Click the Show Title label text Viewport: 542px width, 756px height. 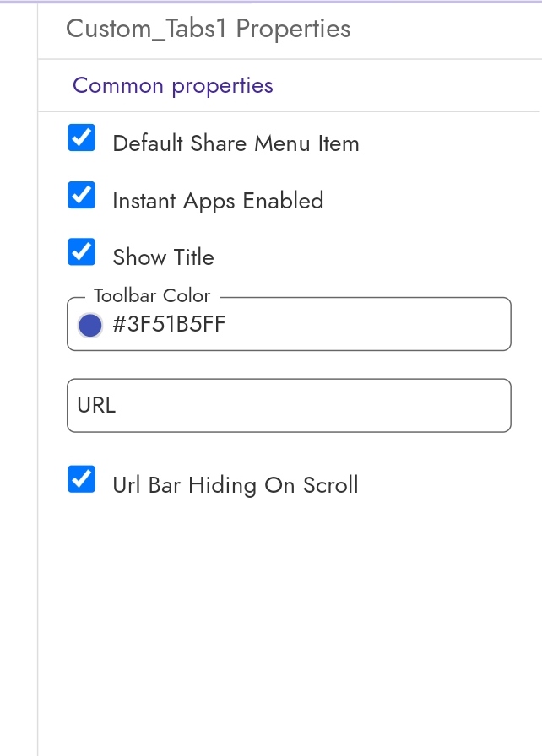click(164, 257)
